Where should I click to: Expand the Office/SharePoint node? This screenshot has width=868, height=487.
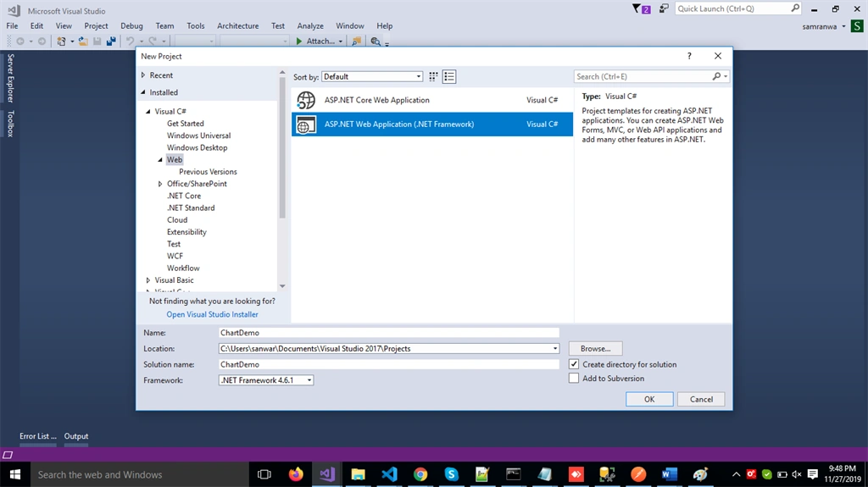pos(160,184)
